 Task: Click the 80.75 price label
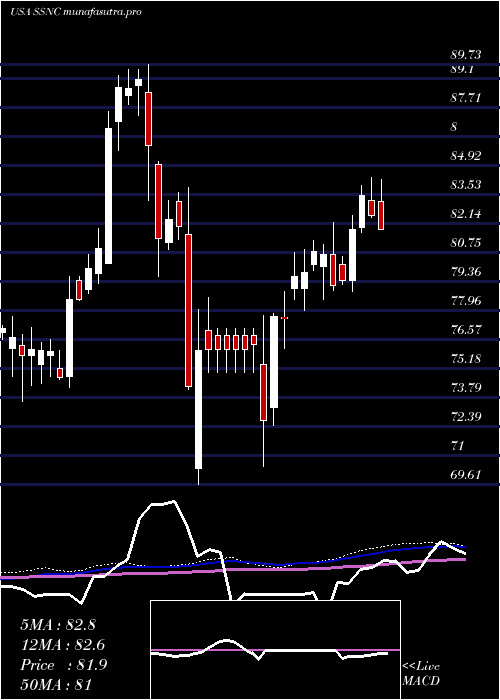[x=466, y=243]
